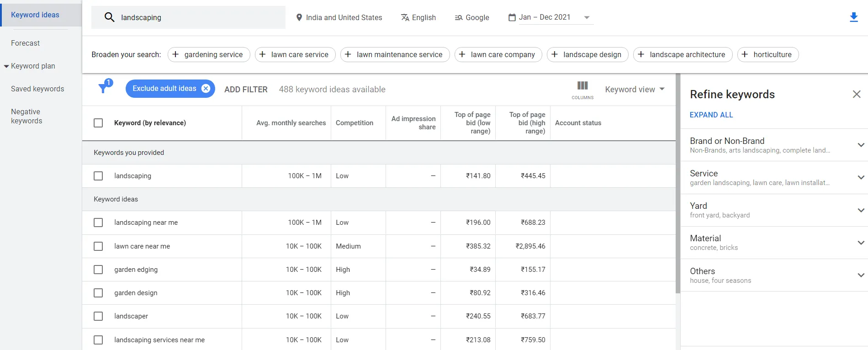This screenshot has height=350, width=868.
Task: Select the 'garden edging' row checkbox
Action: tap(98, 270)
